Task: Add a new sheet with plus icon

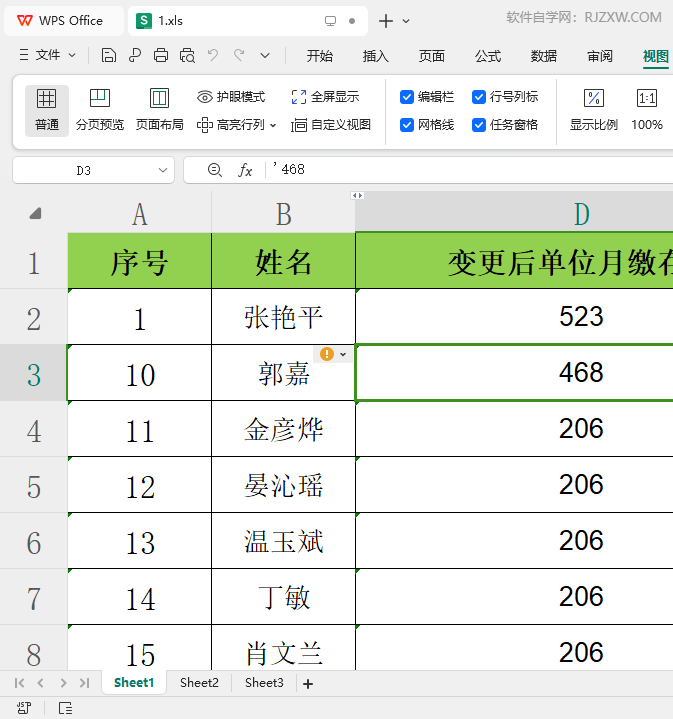Action: tap(308, 684)
